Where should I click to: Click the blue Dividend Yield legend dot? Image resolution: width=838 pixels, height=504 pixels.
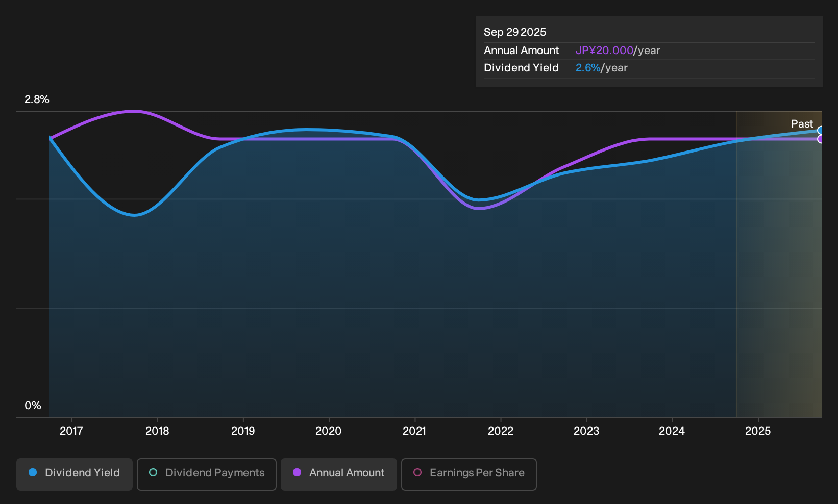[x=33, y=473]
